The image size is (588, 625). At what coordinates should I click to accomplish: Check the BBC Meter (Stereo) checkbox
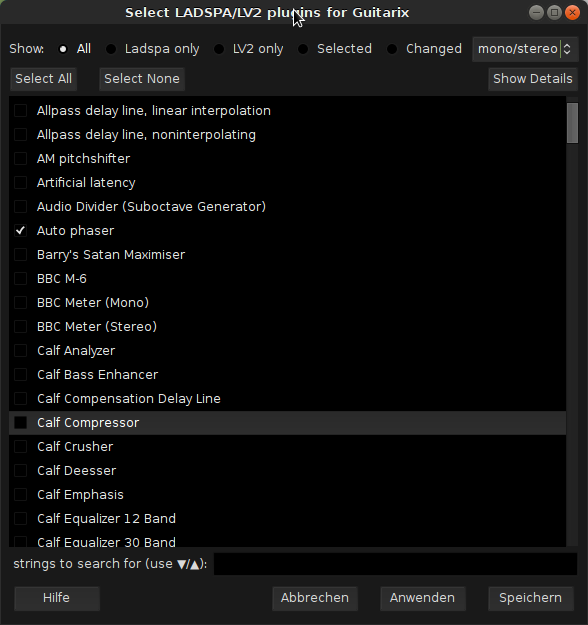[20, 326]
